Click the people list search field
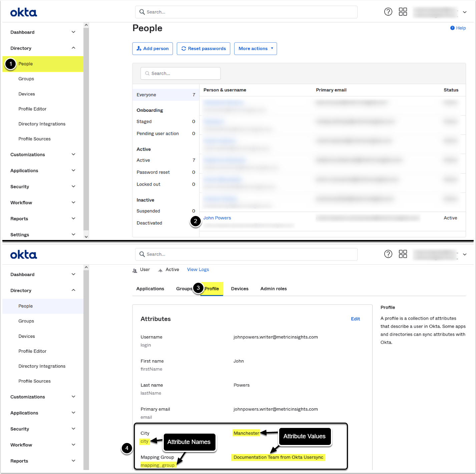This screenshot has height=474, width=476. (180, 73)
